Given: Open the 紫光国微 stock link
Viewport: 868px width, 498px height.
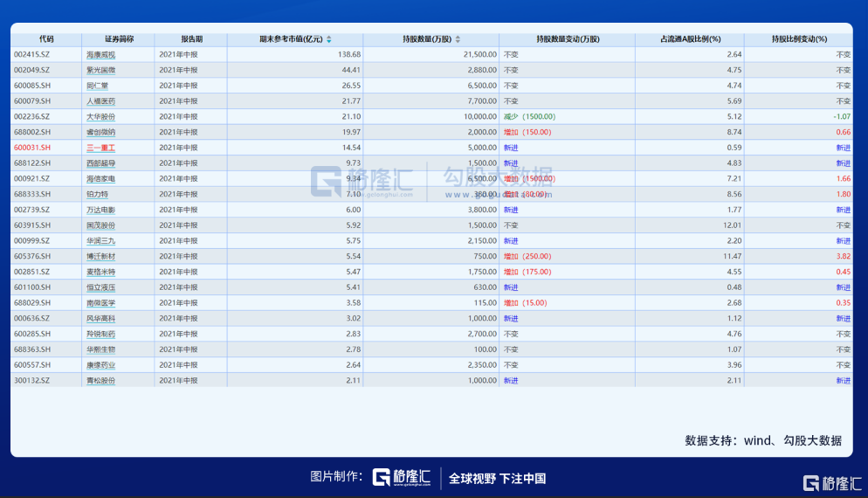Looking at the screenshot, I should pyautogui.click(x=100, y=71).
